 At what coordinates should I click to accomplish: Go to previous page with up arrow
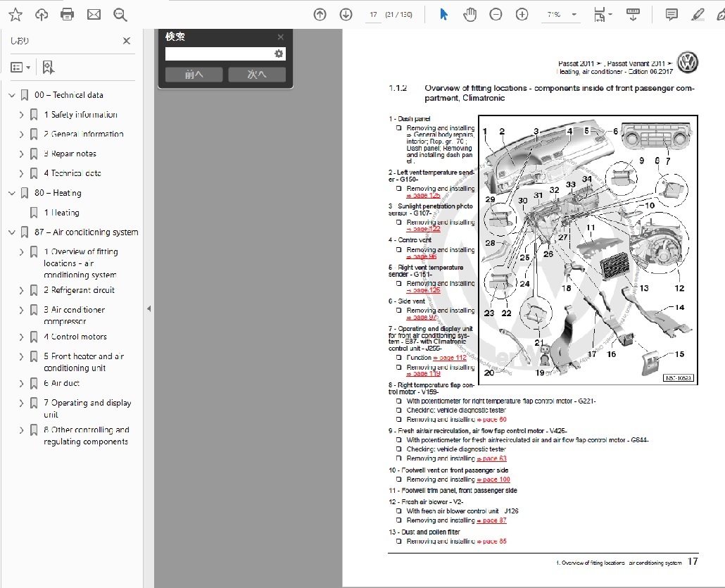pos(320,14)
